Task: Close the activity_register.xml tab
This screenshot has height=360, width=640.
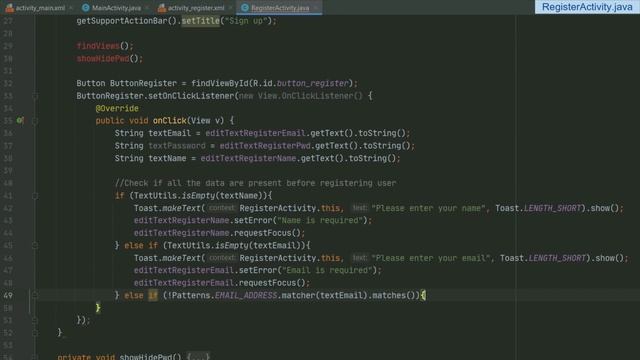Action: (230, 8)
